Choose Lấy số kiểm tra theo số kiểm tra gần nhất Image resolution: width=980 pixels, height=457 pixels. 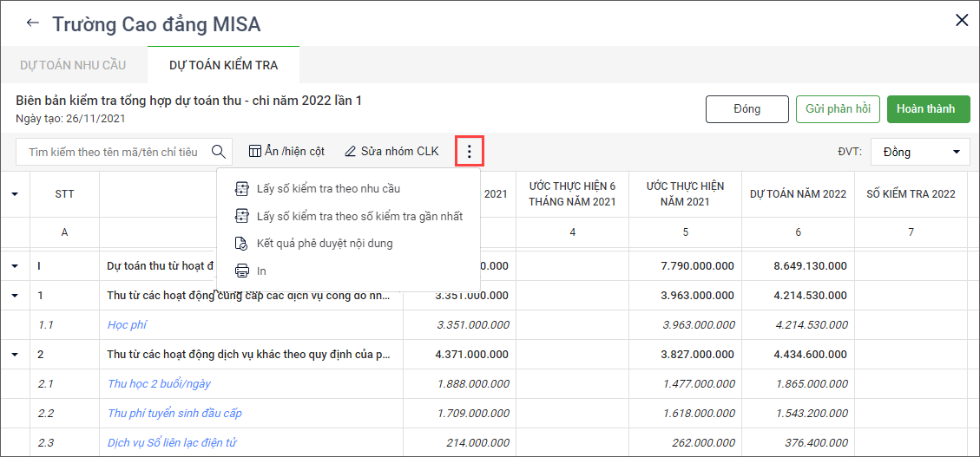359,216
